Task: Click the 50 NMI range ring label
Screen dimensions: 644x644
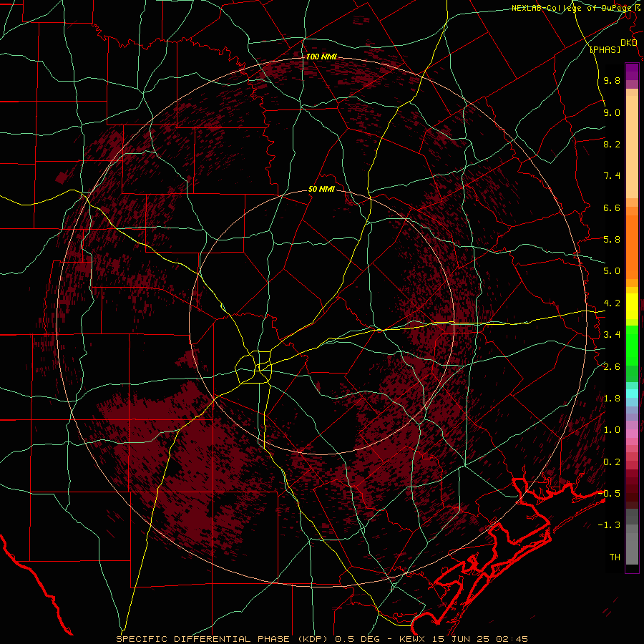Action: (321, 190)
